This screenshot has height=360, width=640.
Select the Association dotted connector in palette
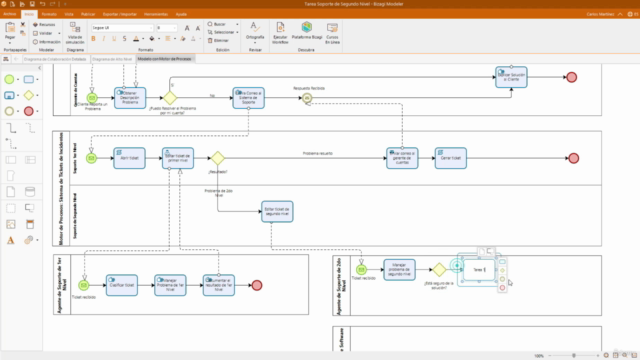(30, 128)
